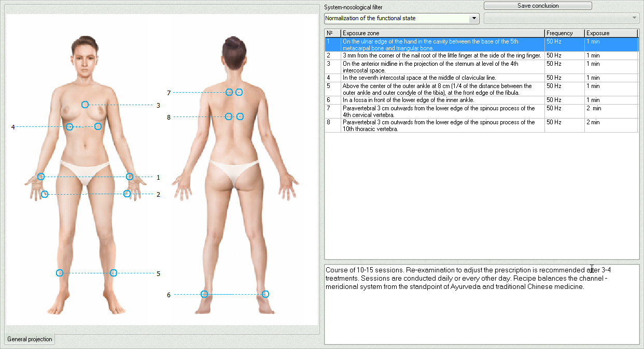Click label number 8 beside the back figure
This screenshot has width=644, height=349.
click(169, 118)
